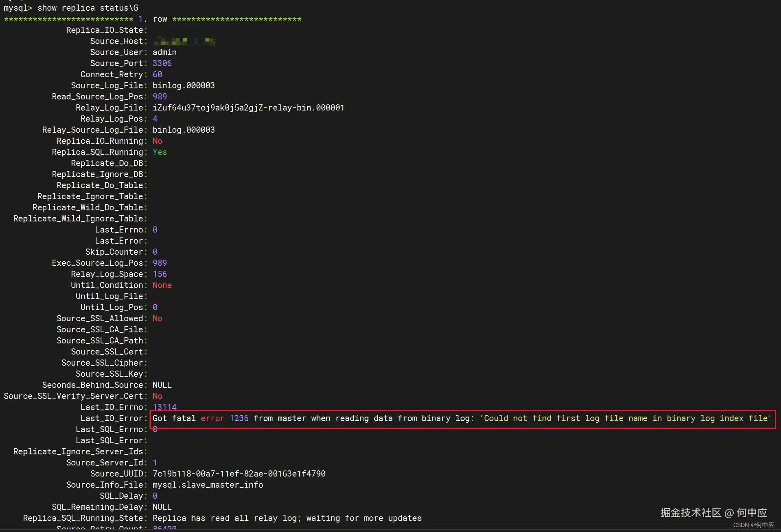Click the Replicate_Do_DB field label
Screen dimensions: 781x532
[x=109, y=163]
